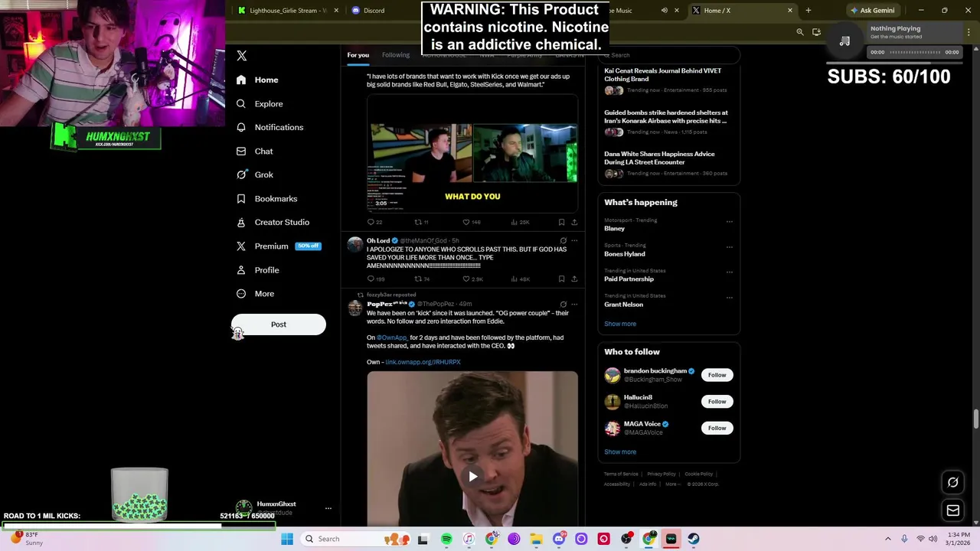Open Premium with the 50% off badge
The image size is (980, 551).
(x=279, y=246)
